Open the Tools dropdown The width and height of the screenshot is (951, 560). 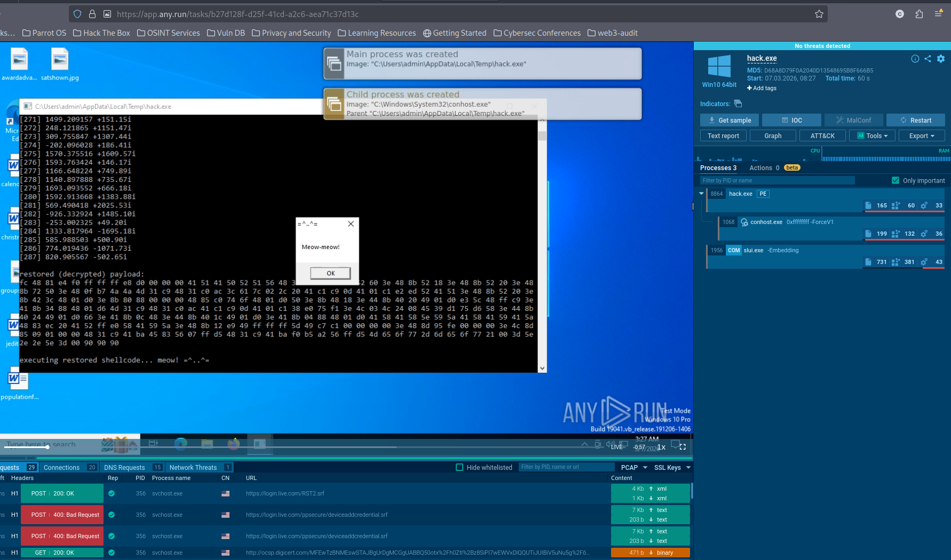click(871, 135)
